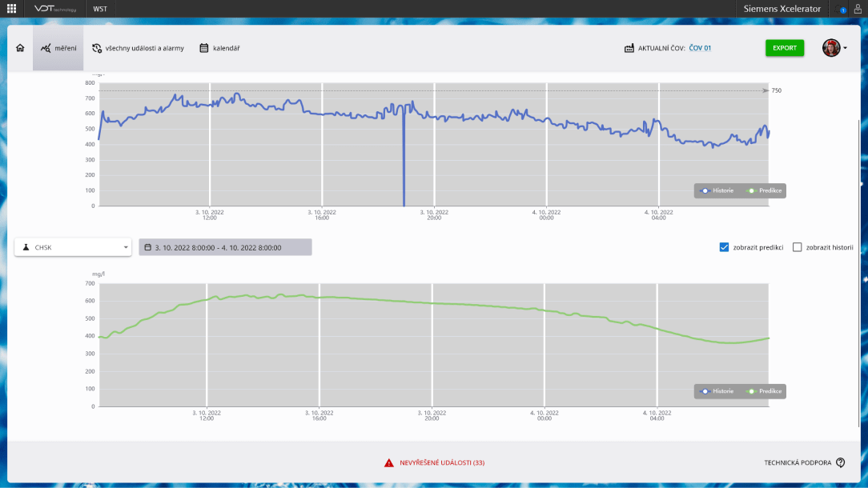Uncheck the 'zobrazit predikci' checkbox
Image resolution: width=868 pixels, height=488 pixels.
(724, 247)
